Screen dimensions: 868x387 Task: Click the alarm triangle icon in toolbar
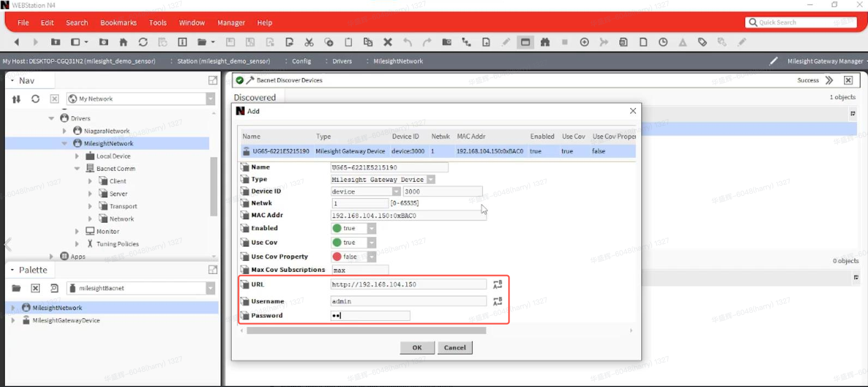(x=683, y=42)
